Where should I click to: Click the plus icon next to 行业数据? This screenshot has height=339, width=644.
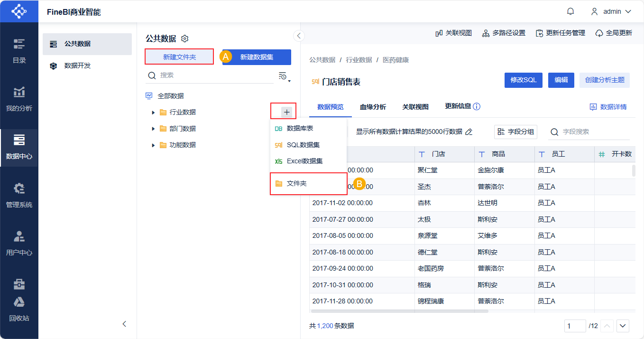[286, 112]
